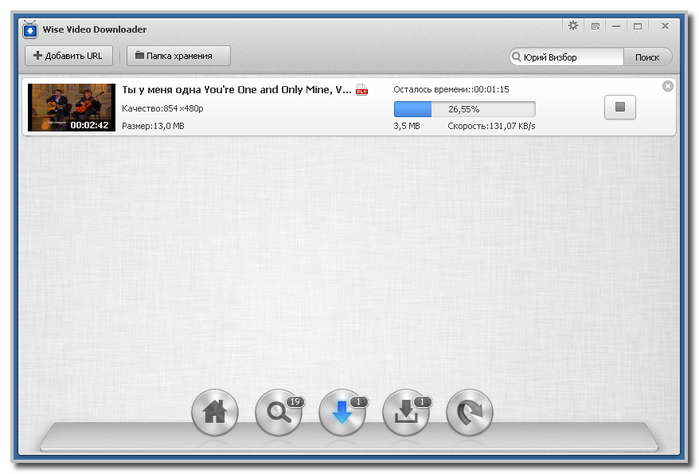Remove the download with the X circle icon
Screen dimensions: 699x474
(667, 86)
